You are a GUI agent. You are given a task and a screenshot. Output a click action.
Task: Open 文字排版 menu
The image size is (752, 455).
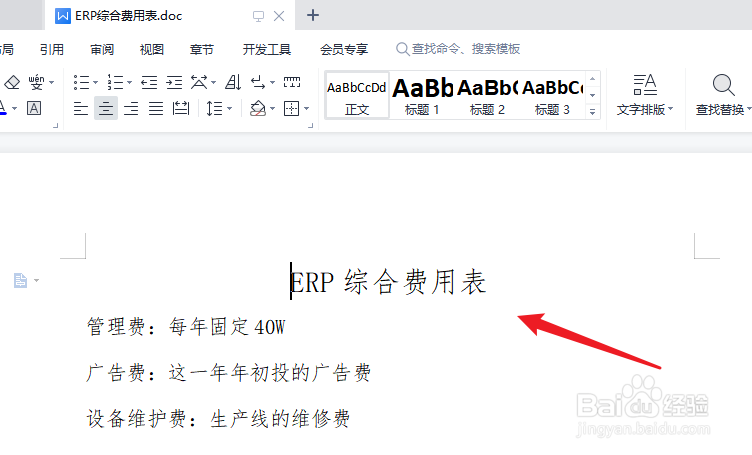click(x=645, y=95)
